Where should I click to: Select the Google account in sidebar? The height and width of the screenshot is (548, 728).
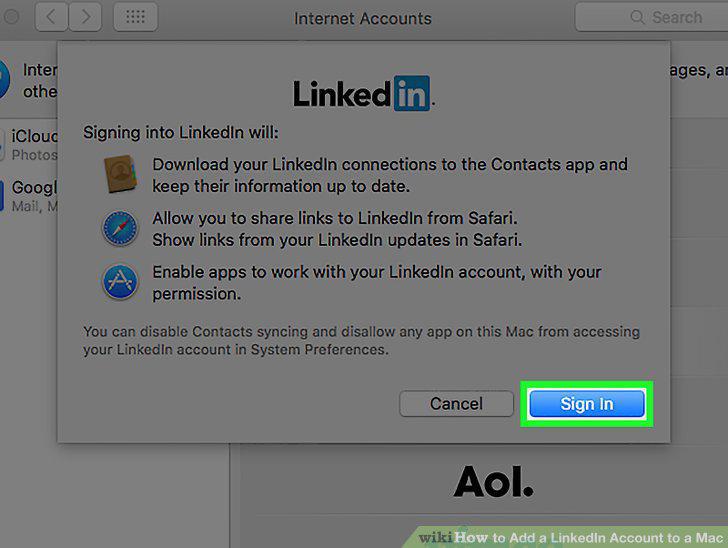(29, 196)
